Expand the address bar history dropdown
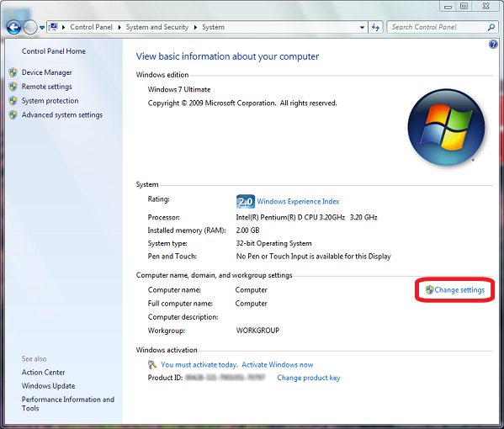 click(363, 27)
